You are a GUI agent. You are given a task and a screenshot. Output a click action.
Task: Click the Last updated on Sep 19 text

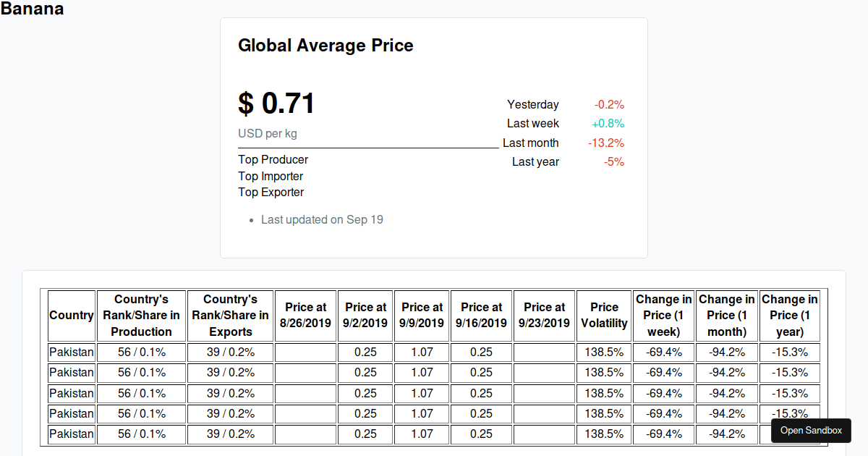[322, 220]
